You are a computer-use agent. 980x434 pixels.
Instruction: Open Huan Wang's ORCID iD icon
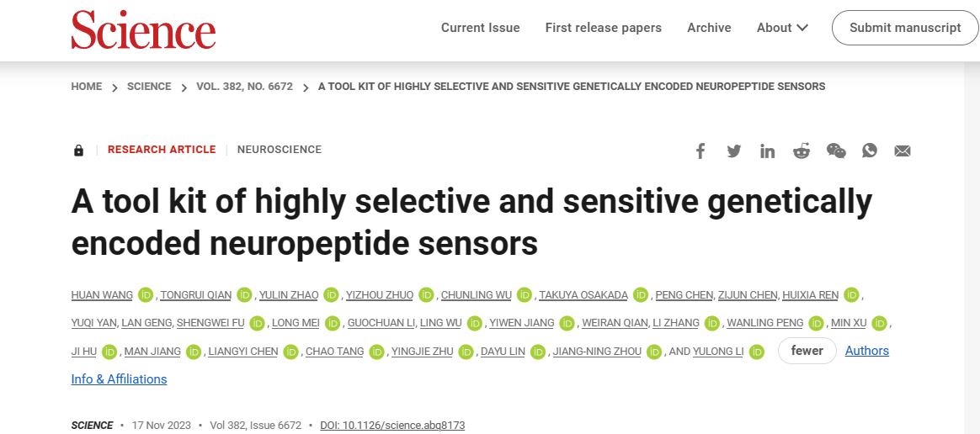(x=146, y=294)
